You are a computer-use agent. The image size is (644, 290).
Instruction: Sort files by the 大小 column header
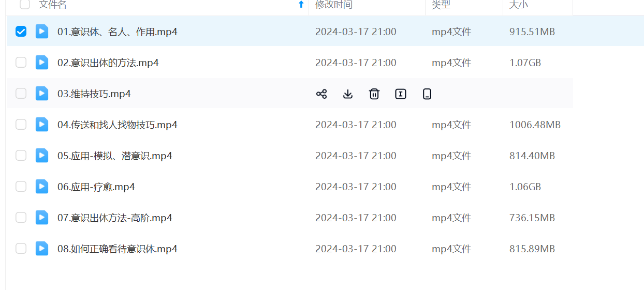(518, 5)
